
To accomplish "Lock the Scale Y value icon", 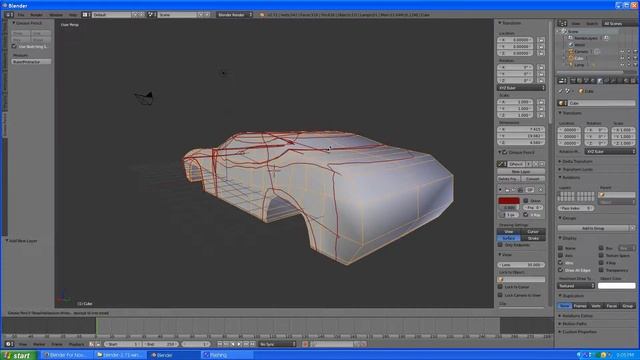I will (541, 109).
